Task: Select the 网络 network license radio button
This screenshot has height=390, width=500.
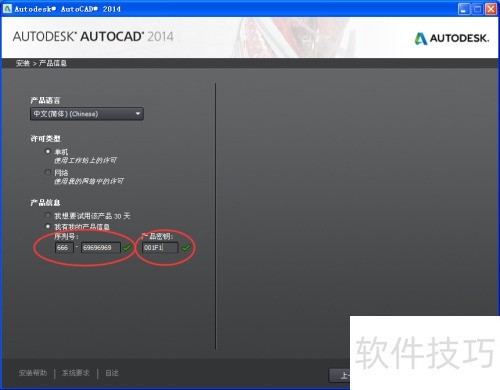Action: tap(48, 172)
